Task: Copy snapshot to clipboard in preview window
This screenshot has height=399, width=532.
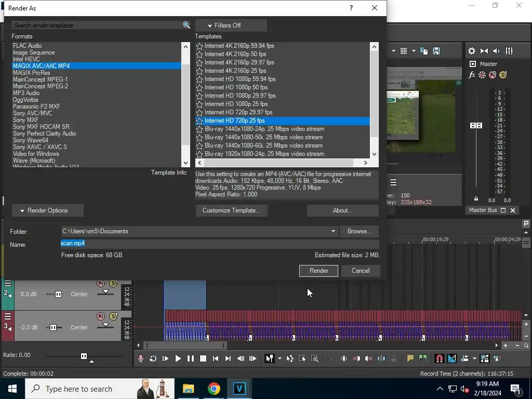Action: click(424, 51)
